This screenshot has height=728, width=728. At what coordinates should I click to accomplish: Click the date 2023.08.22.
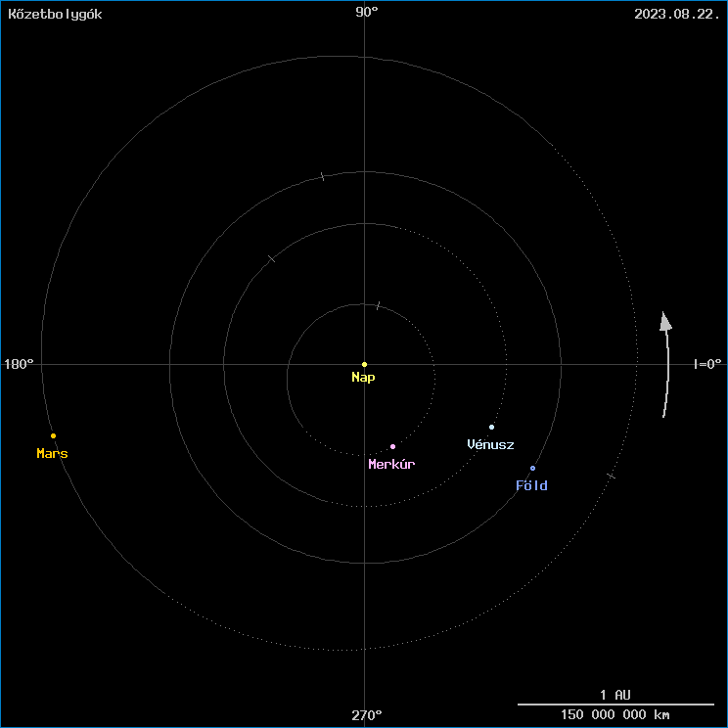click(677, 14)
